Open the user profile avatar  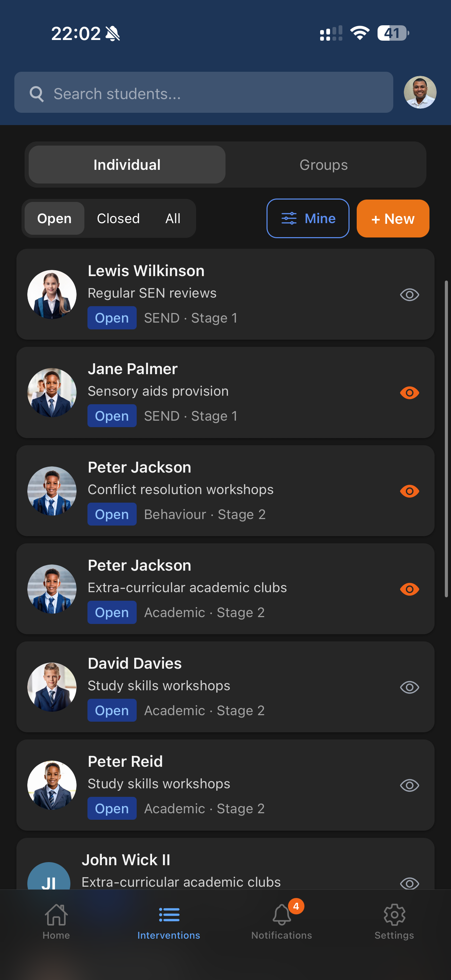pos(420,93)
